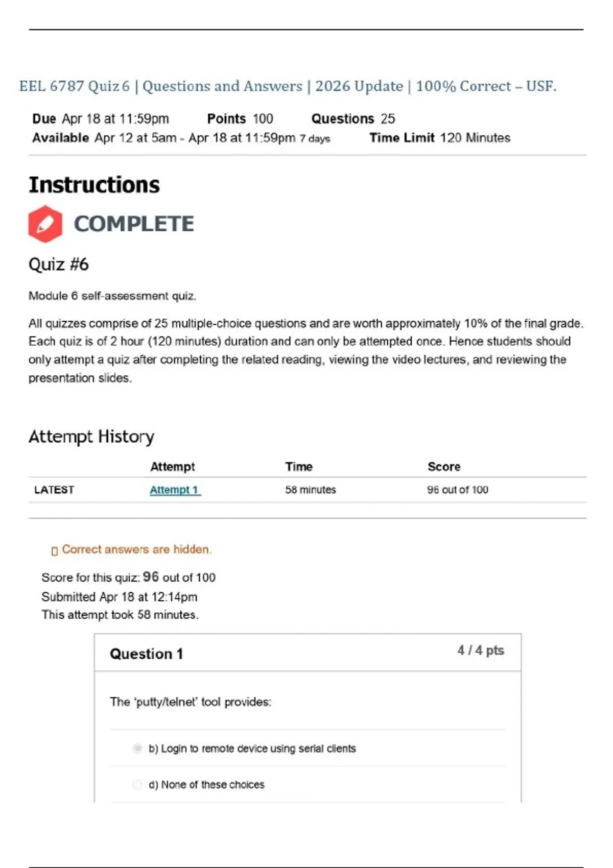This screenshot has height=868, width=613.
Task: Select radio option b) Login to remote device
Action: (137, 749)
